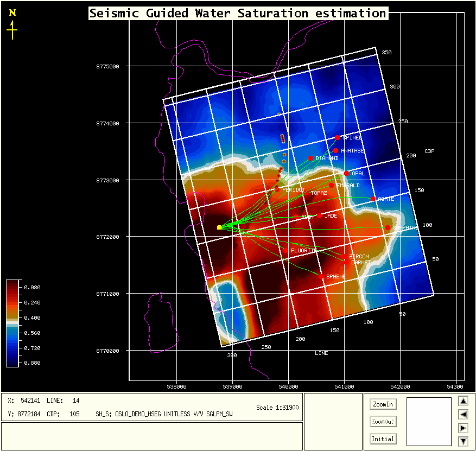Pan the map down with the down arrow
Image resolution: width=476 pixels, height=451 pixels.
point(463,441)
